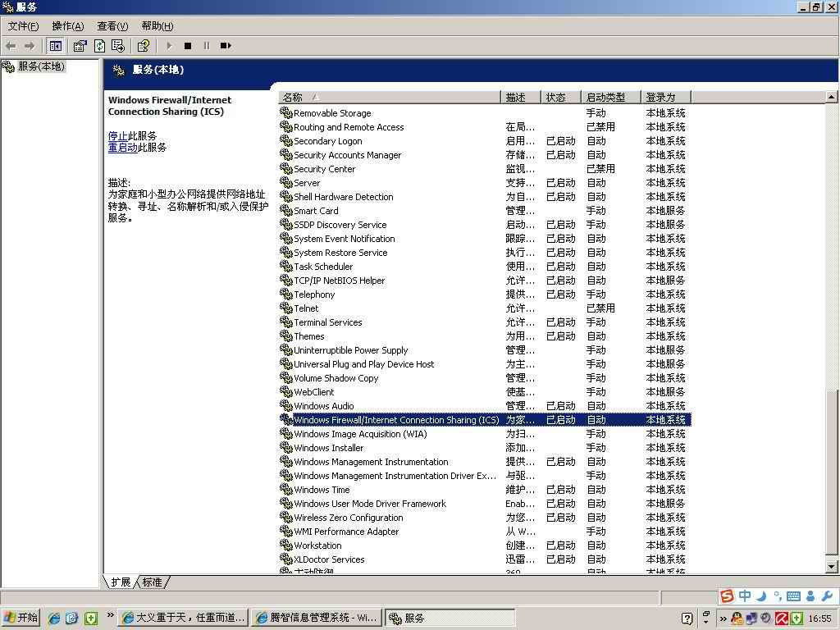The height and width of the screenshot is (630, 840).
Task: Click the 开始 Start button
Action: click(21, 618)
